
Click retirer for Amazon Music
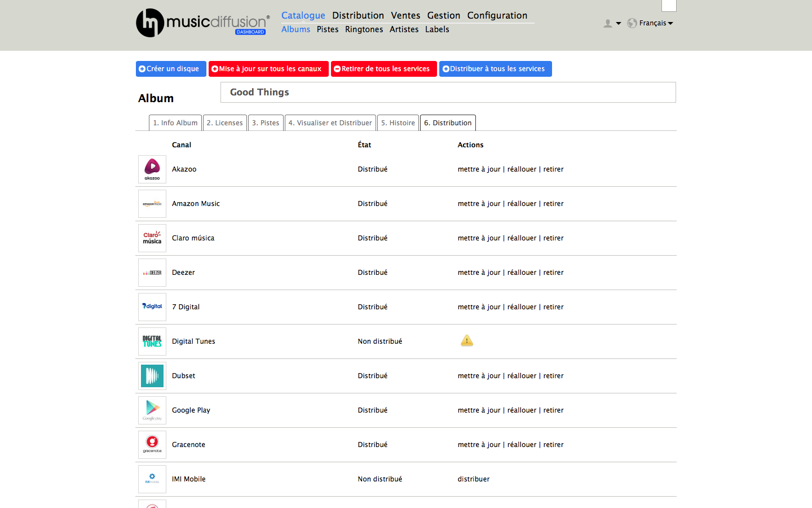[553, 204]
